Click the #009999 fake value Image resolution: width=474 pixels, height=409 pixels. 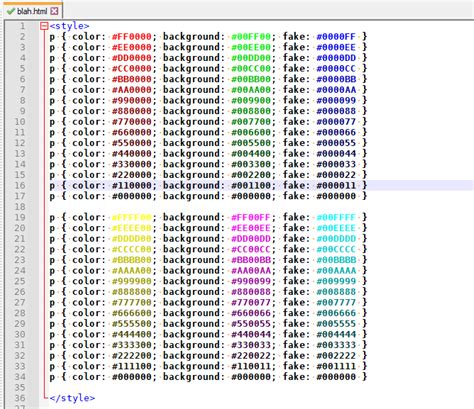(336, 281)
